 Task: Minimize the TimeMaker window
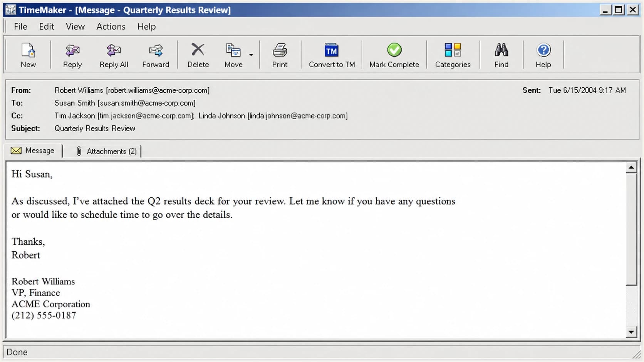605,10
